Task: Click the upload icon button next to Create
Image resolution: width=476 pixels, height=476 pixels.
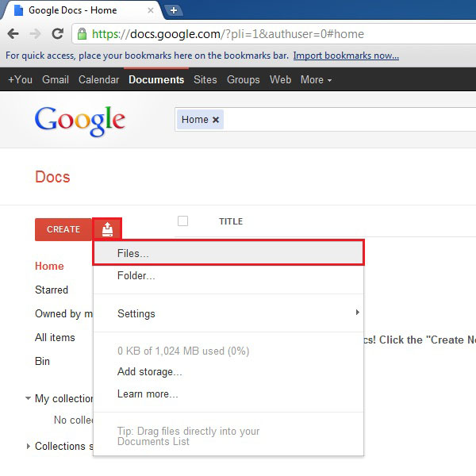Action: tap(107, 229)
